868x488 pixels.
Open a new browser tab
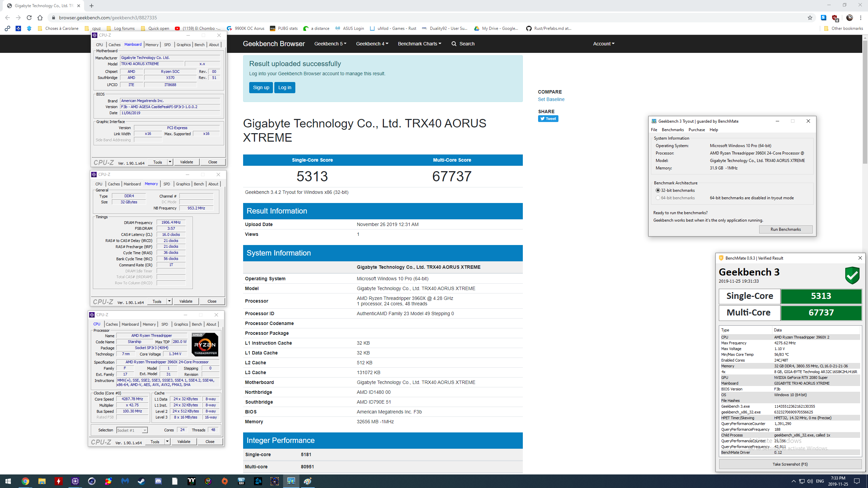[92, 6]
